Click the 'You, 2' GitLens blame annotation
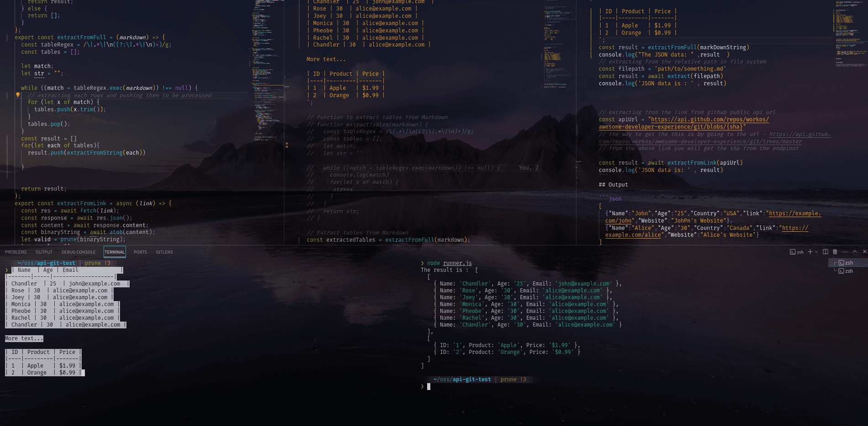The width and height of the screenshot is (868, 426). pos(528,168)
